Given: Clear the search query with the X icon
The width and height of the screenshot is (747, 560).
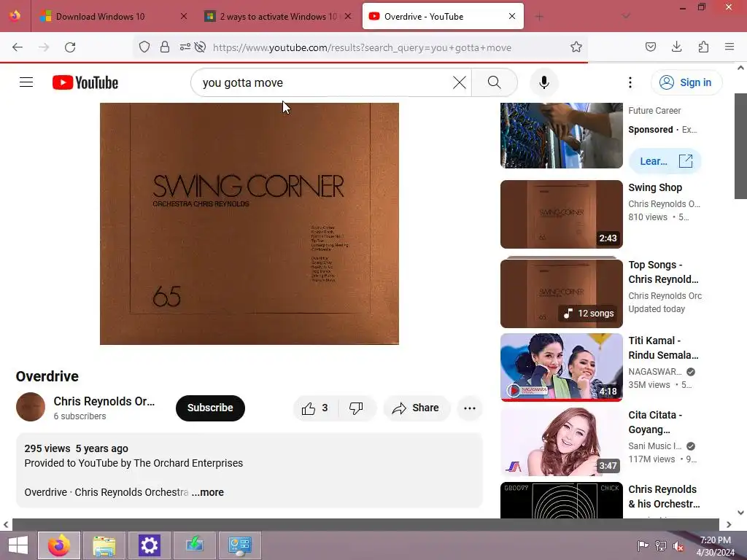Looking at the screenshot, I should click(460, 82).
